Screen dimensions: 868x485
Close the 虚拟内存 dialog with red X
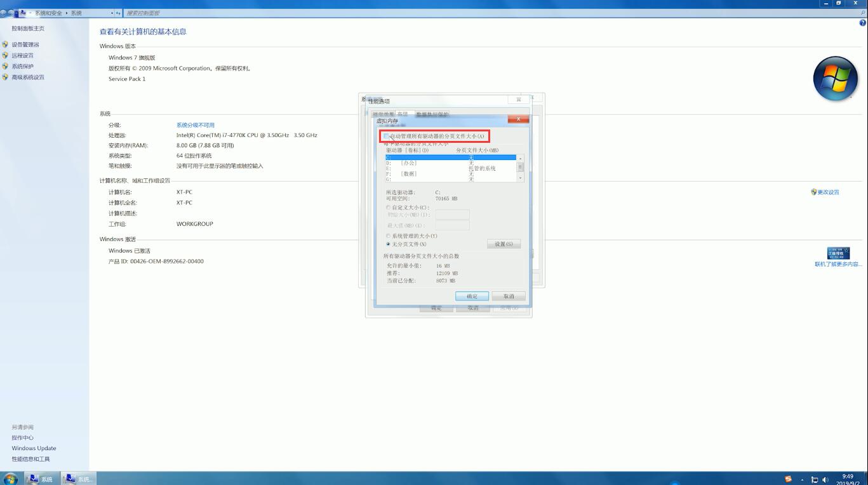pos(518,119)
